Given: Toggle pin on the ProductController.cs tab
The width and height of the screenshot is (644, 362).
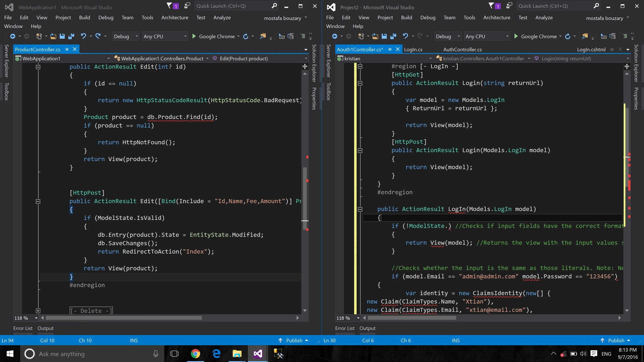Looking at the screenshot, I should [x=67, y=50].
